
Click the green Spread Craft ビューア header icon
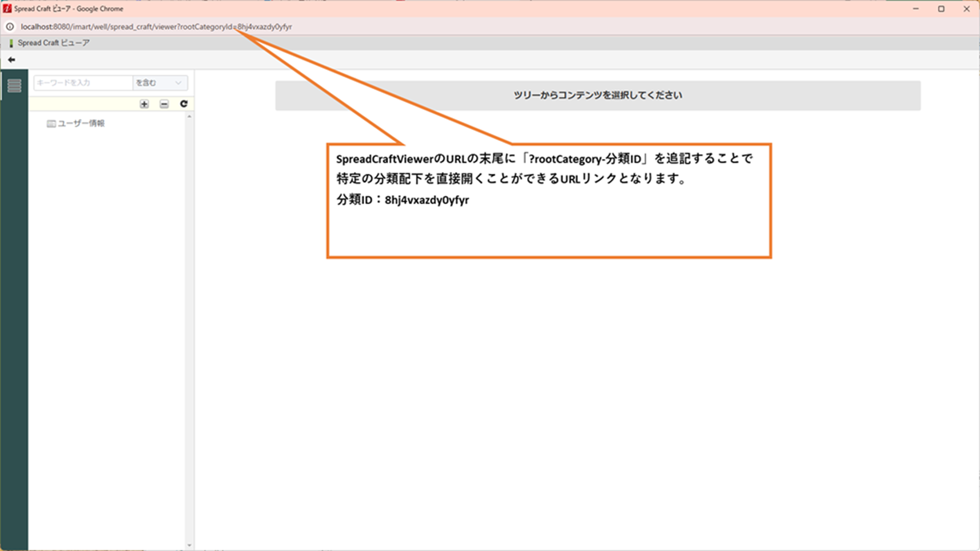(11, 43)
